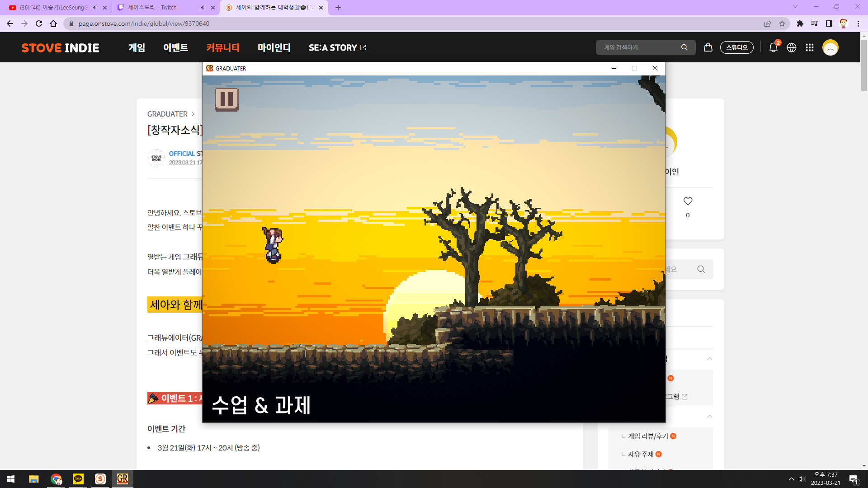Go forward in browser history
The width and height of the screenshot is (868, 488).
click(x=24, y=23)
